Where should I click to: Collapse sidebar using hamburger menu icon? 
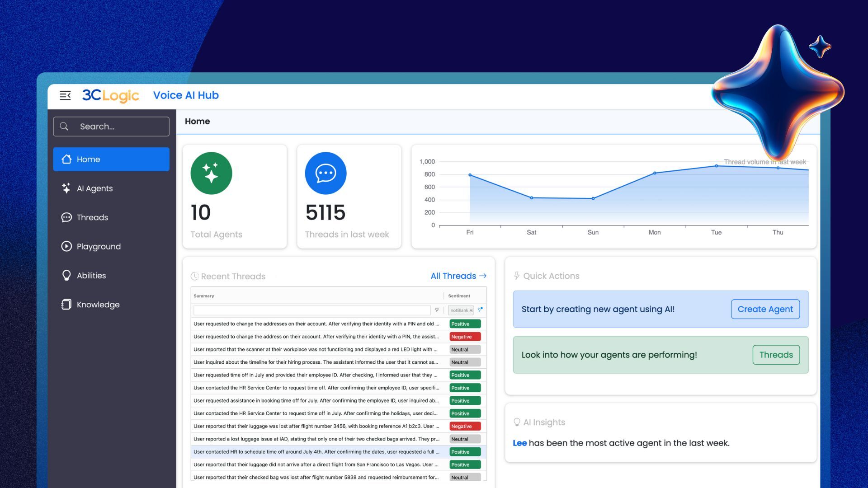click(x=65, y=95)
